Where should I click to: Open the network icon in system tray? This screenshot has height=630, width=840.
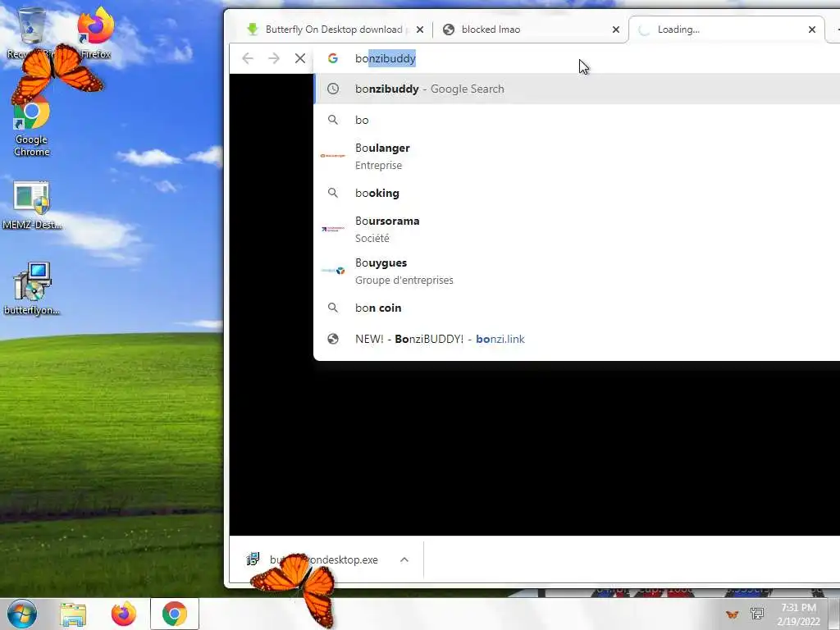(757, 614)
